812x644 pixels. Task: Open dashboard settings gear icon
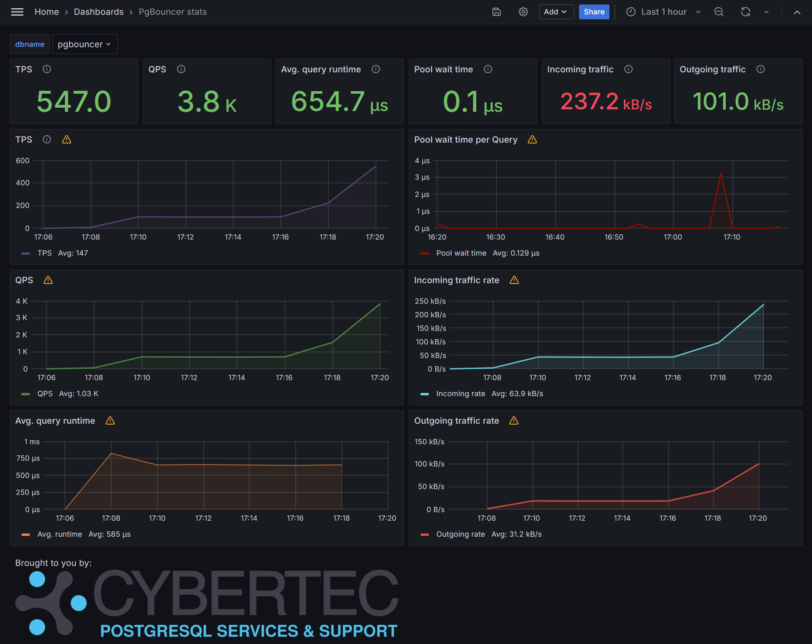tap(523, 12)
